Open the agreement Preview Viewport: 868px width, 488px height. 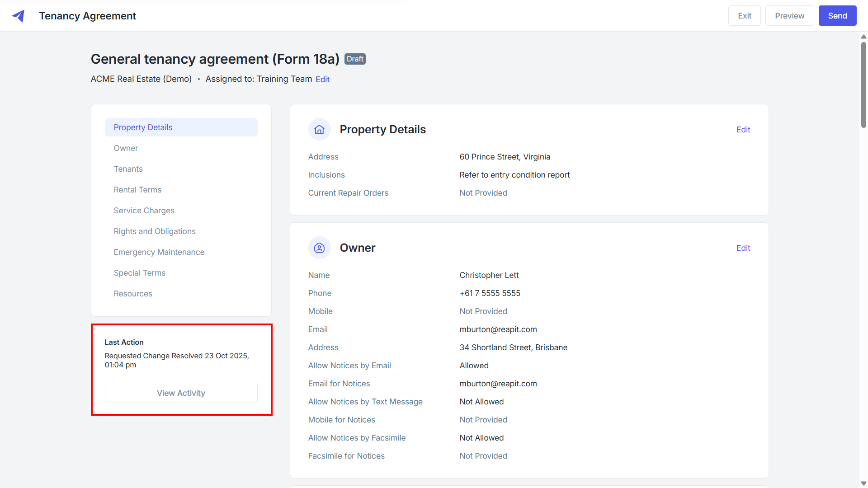pos(789,16)
